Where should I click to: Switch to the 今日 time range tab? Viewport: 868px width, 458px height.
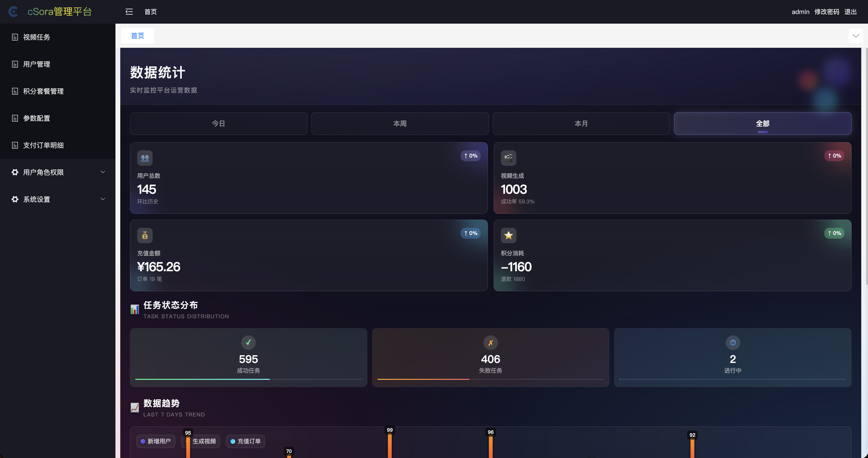coord(218,124)
